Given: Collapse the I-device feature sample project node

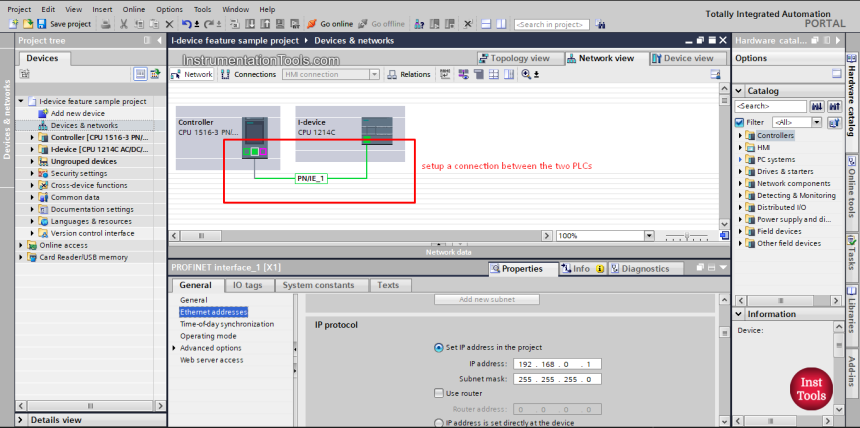Looking at the screenshot, I should pos(21,102).
